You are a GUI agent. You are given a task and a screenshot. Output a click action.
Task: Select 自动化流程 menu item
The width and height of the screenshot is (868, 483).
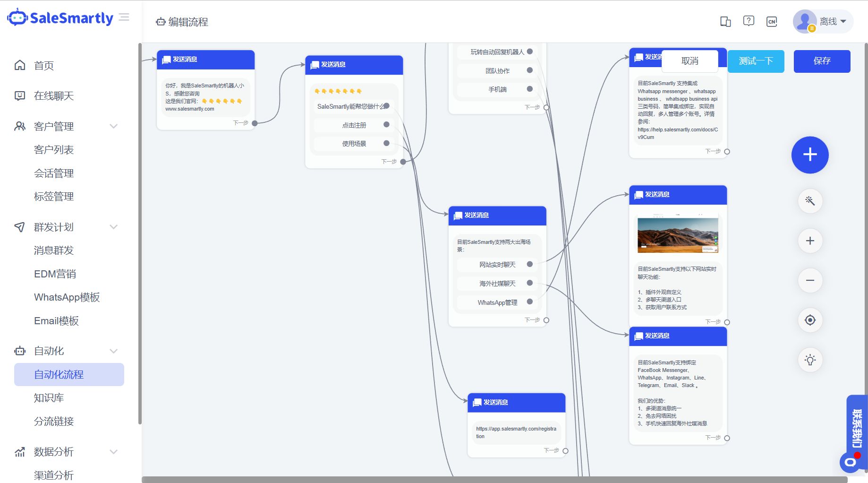(x=69, y=374)
